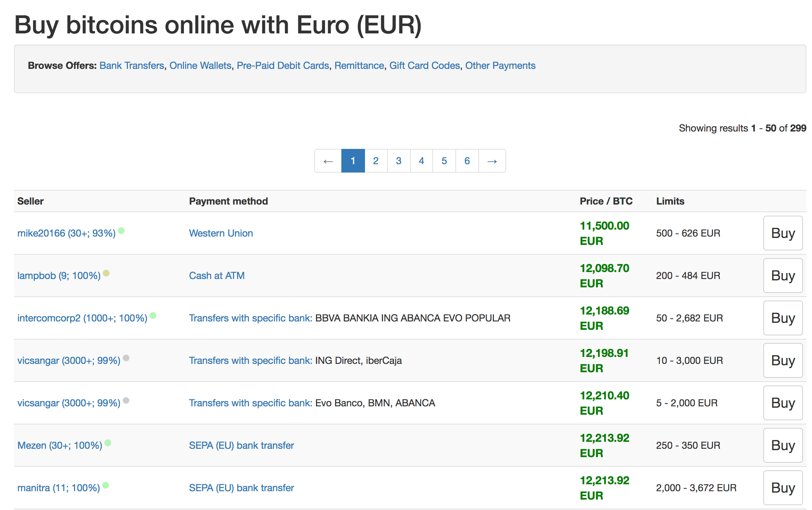This screenshot has width=812, height=510.
Task: Jump to page 6 of results
Action: click(467, 161)
